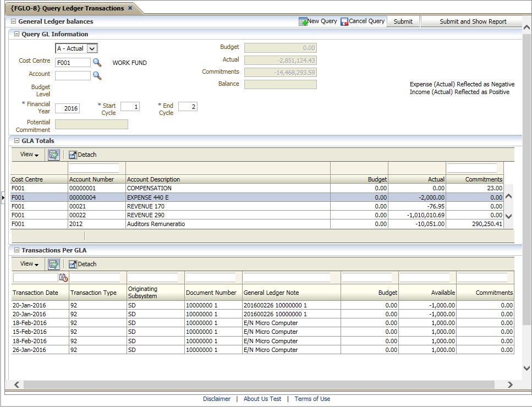The height and width of the screenshot is (407, 532).
Task: Collapse the Transactions Per GLA panel
Action: click(17, 250)
